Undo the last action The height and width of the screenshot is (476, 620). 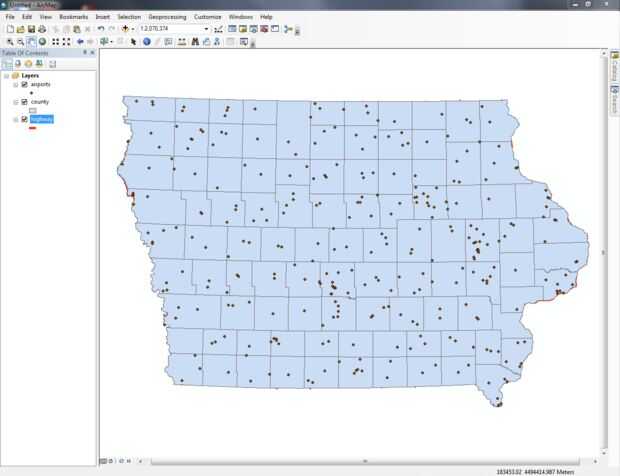tap(101, 29)
